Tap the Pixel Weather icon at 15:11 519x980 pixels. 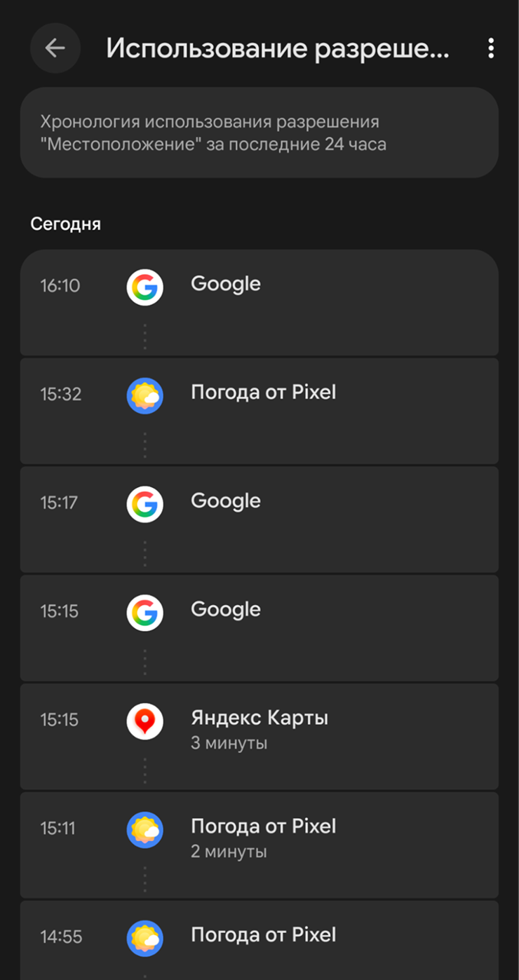pos(144,830)
